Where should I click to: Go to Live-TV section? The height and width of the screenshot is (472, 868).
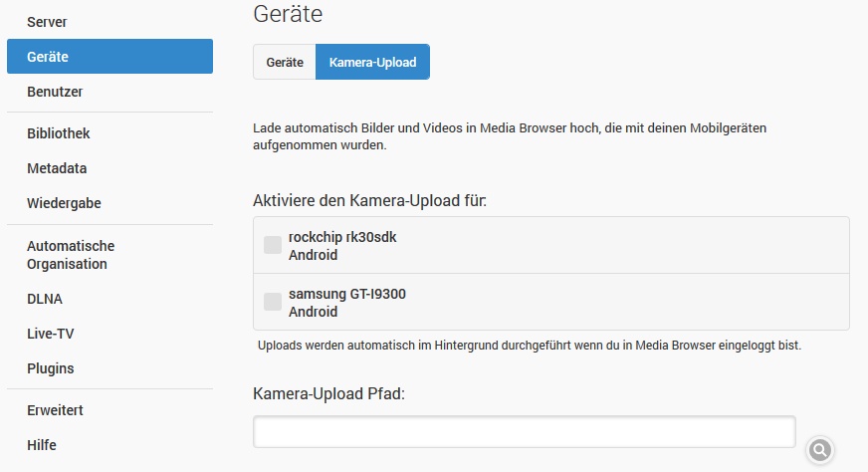[x=51, y=334]
